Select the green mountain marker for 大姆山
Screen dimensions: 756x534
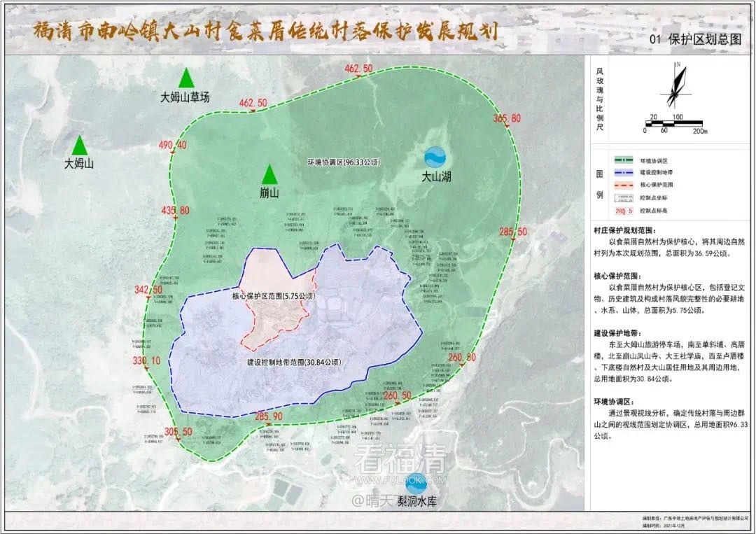[x=80, y=145]
